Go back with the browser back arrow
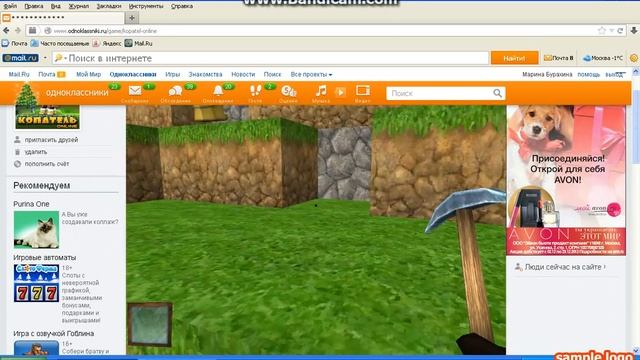 click(x=6, y=31)
